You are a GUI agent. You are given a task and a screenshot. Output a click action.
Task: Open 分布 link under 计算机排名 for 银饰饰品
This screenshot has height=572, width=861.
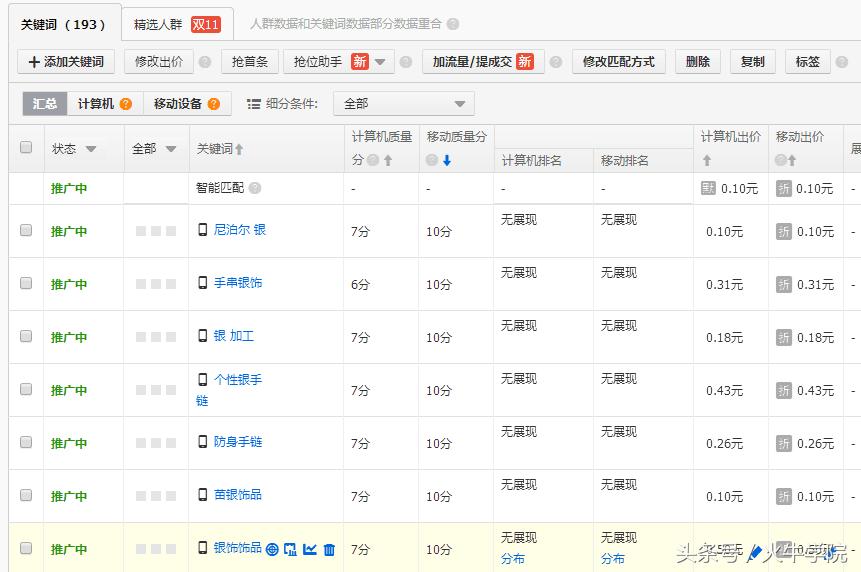pos(513,559)
